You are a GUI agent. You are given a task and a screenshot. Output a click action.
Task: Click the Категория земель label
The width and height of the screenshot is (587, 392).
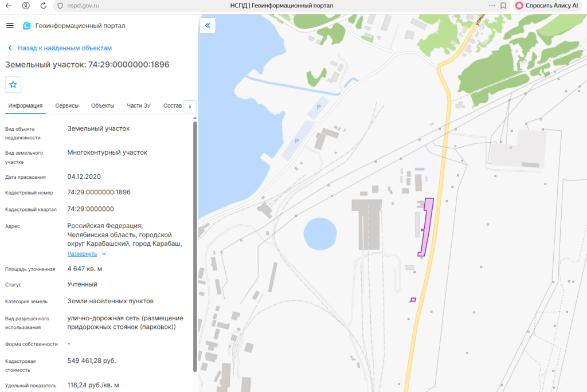point(26,301)
